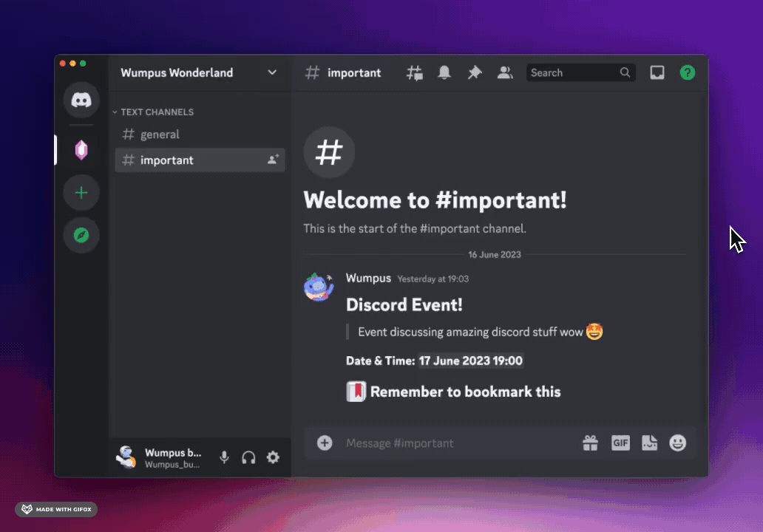The height and width of the screenshot is (532, 763).
Task: Toggle the member list visibility
Action: (505, 72)
